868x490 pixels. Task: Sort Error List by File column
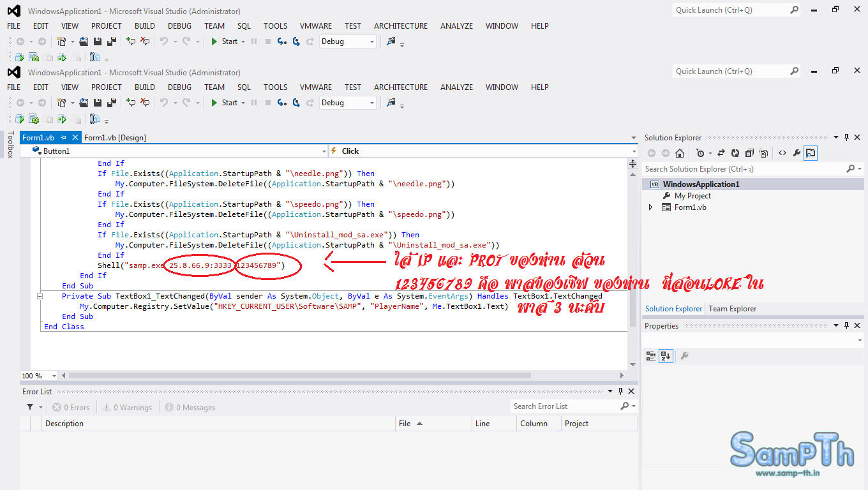pos(434,424)
